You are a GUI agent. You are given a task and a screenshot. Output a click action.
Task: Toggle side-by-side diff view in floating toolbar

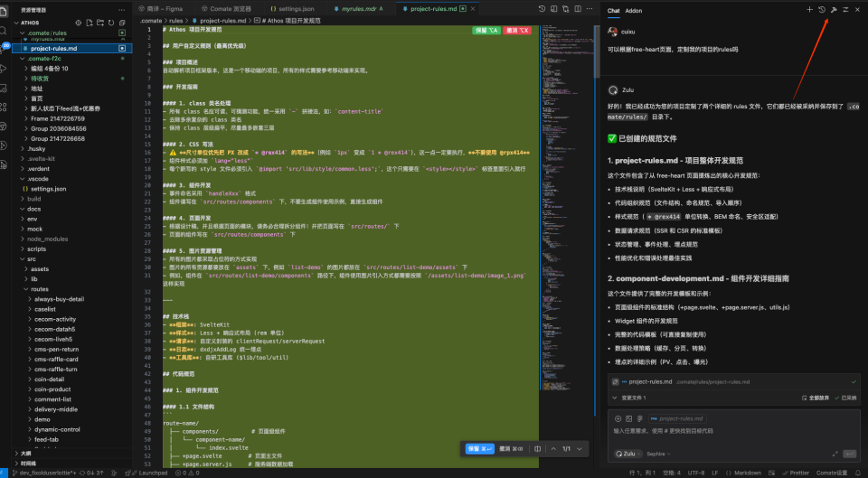(537, 449)
